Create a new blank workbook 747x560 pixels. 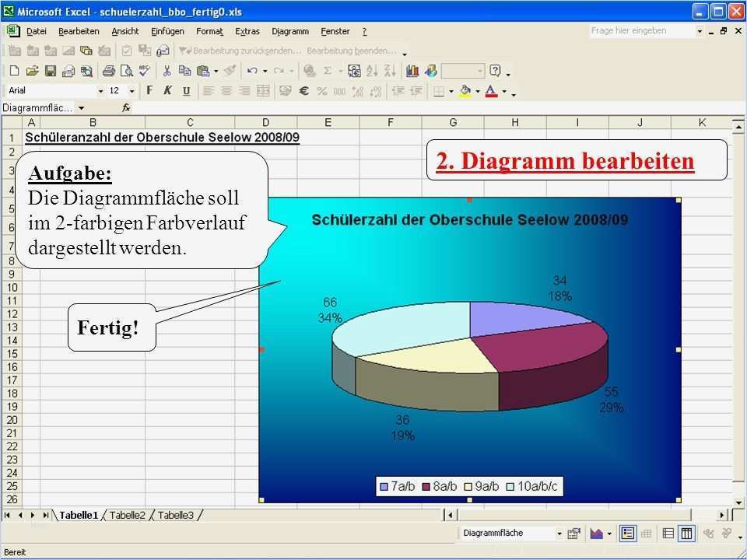14,71
